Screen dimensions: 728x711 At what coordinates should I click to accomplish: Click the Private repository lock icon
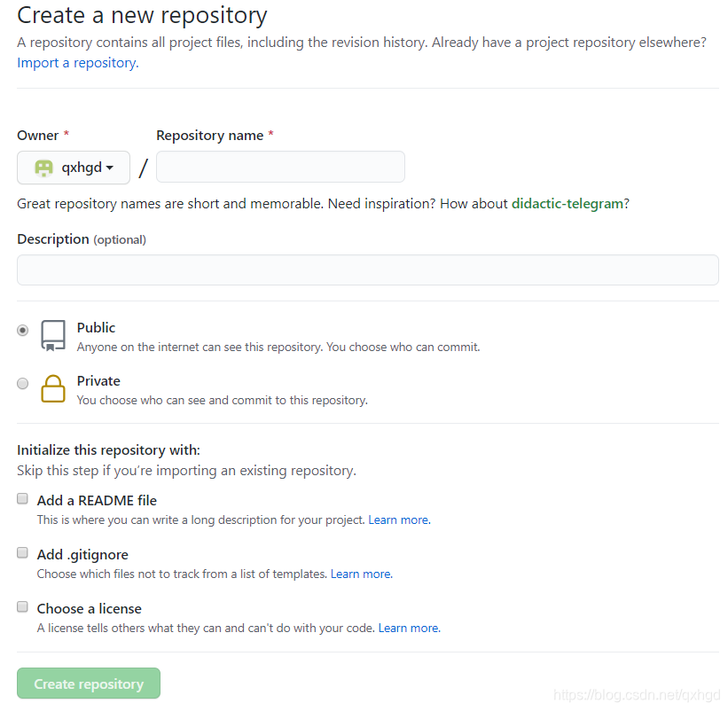(x=53, y=389)
